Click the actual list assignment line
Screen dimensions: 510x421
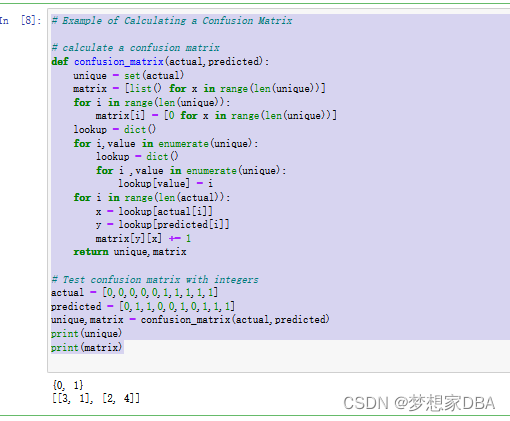point(134,293)
